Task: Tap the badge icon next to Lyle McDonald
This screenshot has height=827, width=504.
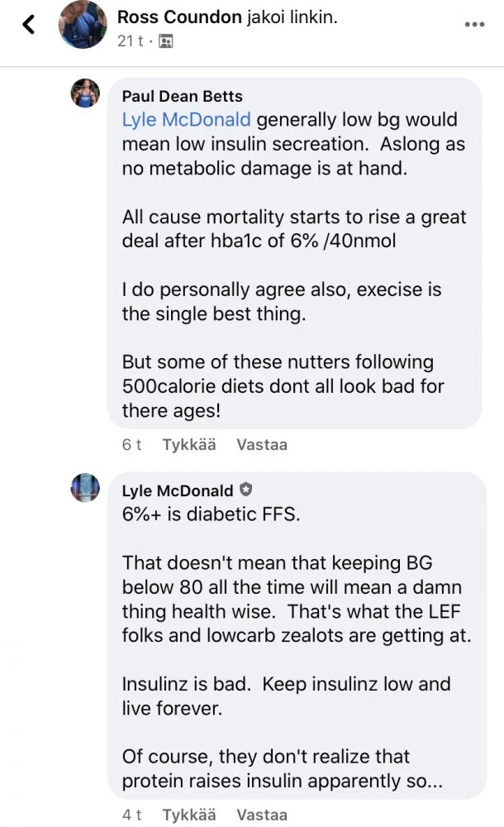Action: [245, 490]
